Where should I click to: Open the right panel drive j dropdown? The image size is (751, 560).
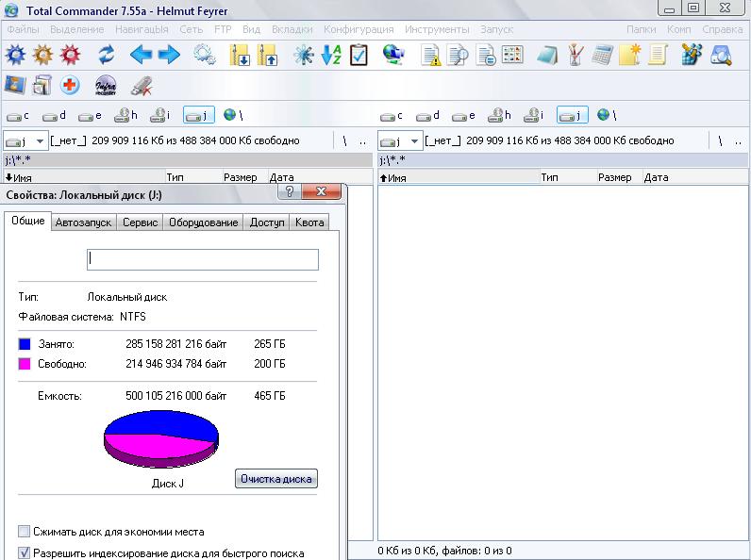tap(414, 141)
